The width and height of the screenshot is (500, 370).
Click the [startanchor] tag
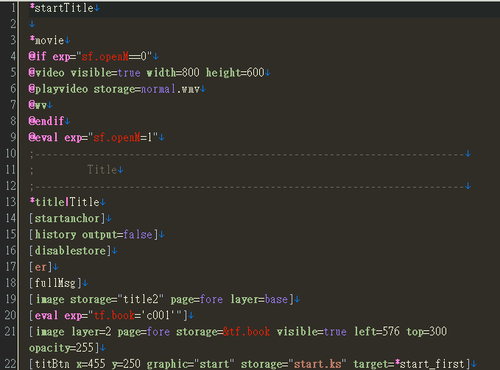tap(67, 218)
